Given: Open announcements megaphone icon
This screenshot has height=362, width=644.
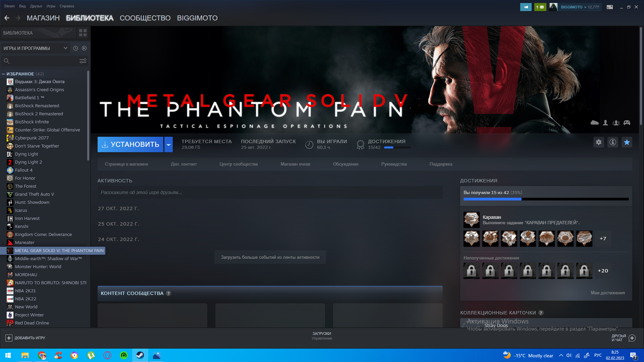Looking at the screenshot, I should [x=526, y=7].
